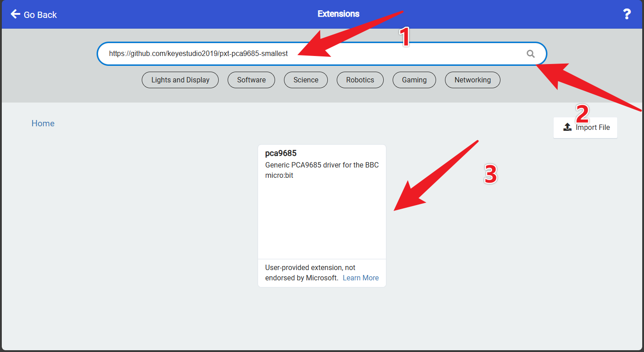
Task: Filter by Lights and Display category
Action: coord(180,80)
